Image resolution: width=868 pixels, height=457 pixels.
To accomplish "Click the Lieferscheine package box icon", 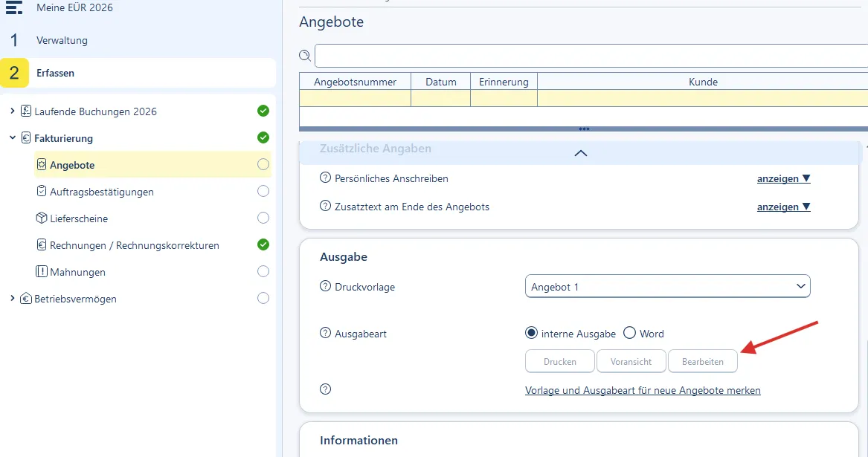I will pyautogui.click(x=42, y=218).
